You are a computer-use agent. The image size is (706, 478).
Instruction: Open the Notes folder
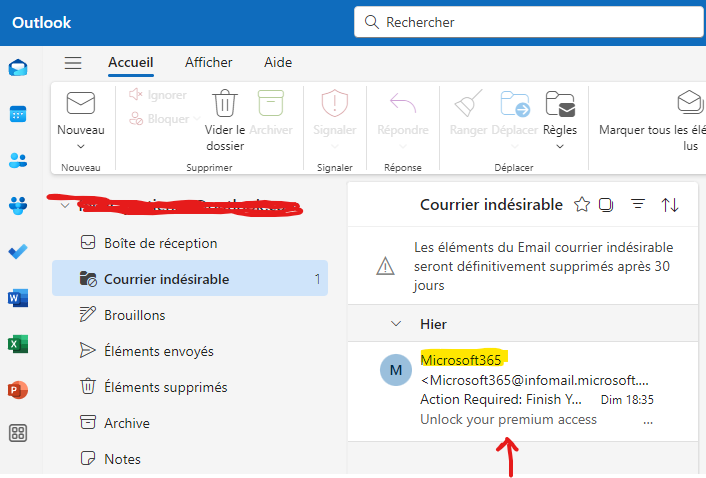point(190,459)
